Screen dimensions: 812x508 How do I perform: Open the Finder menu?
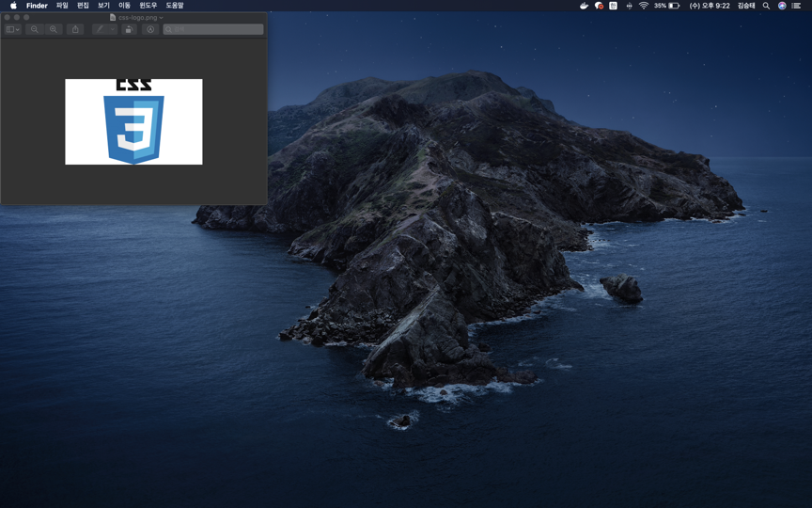[x=37, y=6]
